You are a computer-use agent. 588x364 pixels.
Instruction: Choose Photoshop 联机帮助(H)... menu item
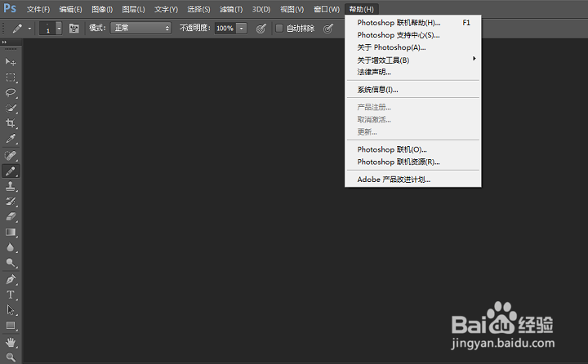(x=413, y=23)
